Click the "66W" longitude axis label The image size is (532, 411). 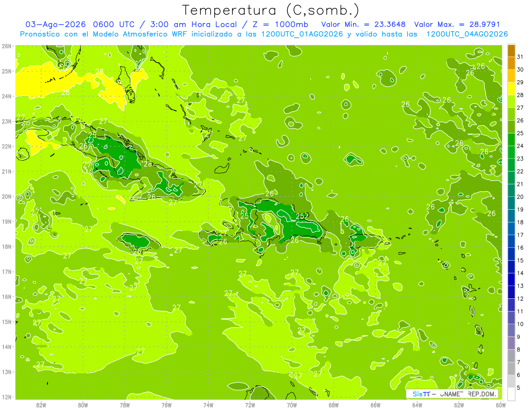point(376,405)
